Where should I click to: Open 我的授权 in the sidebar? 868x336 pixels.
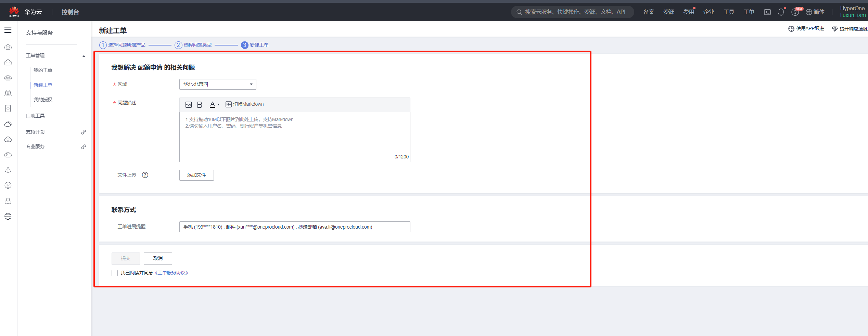tap(43, 100)
